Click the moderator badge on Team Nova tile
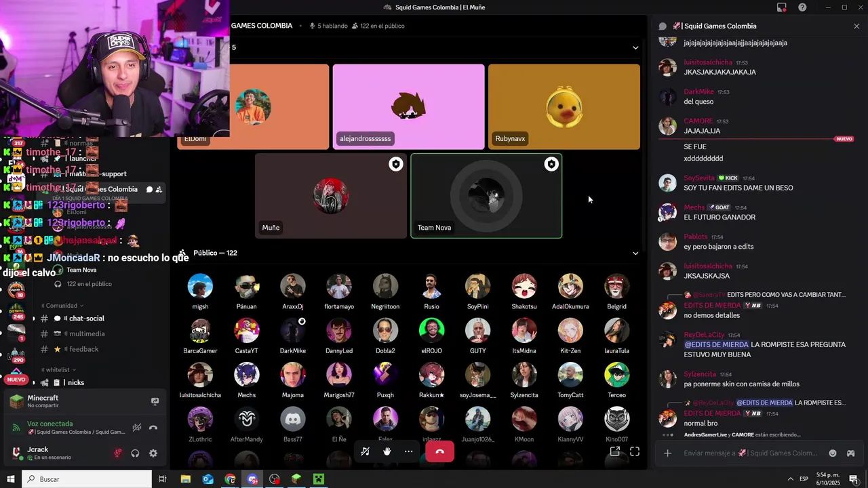 (551, 164)
